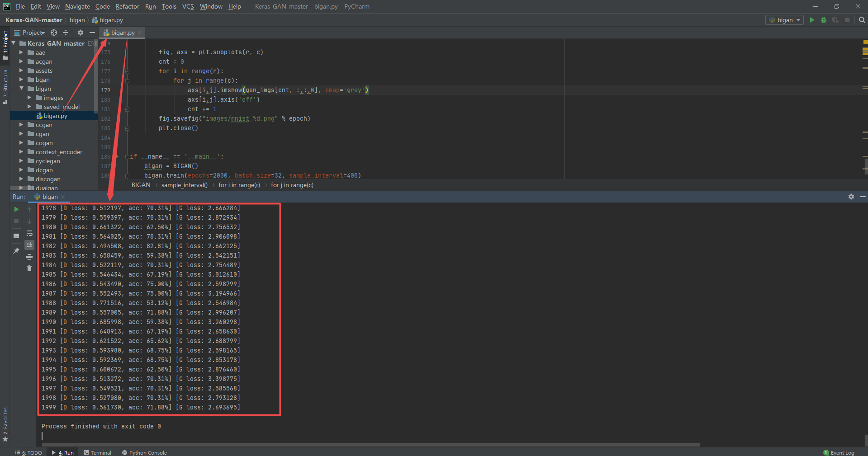Expand the aae folder
The height and width of the screenshot is (456, 868).
click(21, 52)
